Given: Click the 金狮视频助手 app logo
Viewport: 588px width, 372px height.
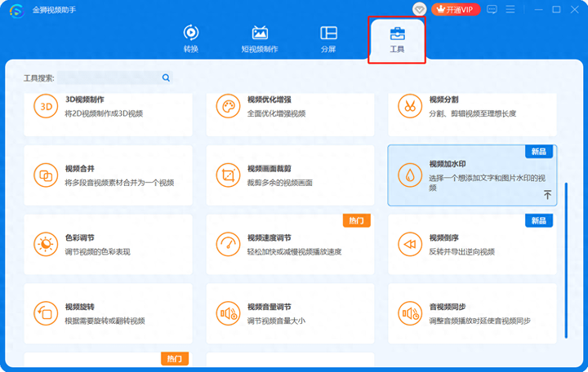Looking at the screenshot, I should [x=17, y=11].
